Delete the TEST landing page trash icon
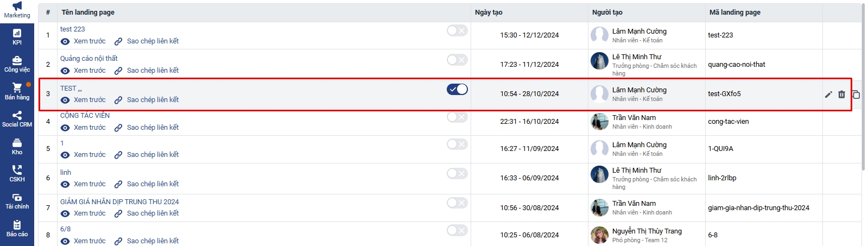This screenshot has width=868, height=246. click(x=841, y=94)
